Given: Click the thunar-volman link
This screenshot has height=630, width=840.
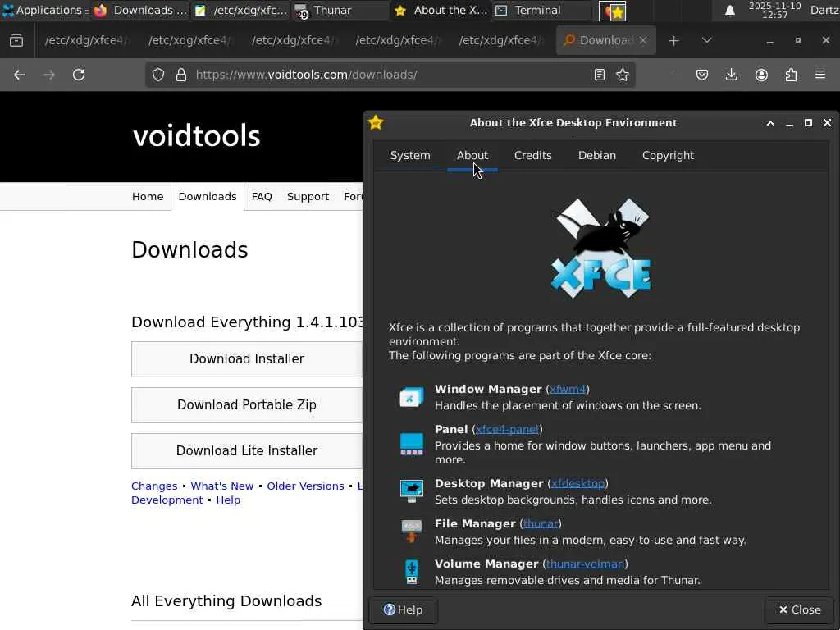Looking at the screenshot, I should pos(585,564).
